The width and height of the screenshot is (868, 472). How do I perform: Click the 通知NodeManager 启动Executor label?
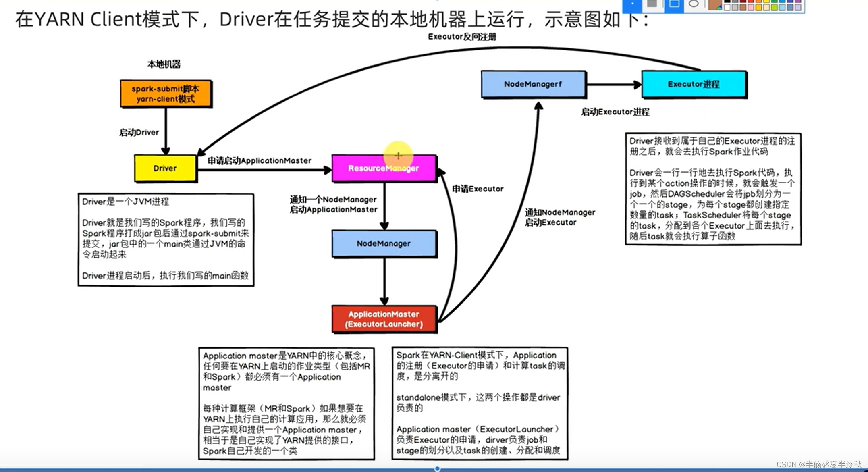point(560,217)
